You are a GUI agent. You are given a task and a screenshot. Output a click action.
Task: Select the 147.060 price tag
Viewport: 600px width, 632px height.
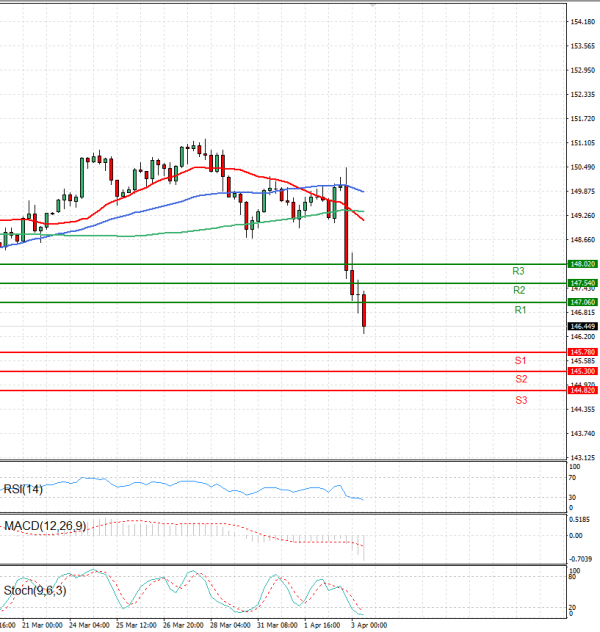click(x=583, y=302)
